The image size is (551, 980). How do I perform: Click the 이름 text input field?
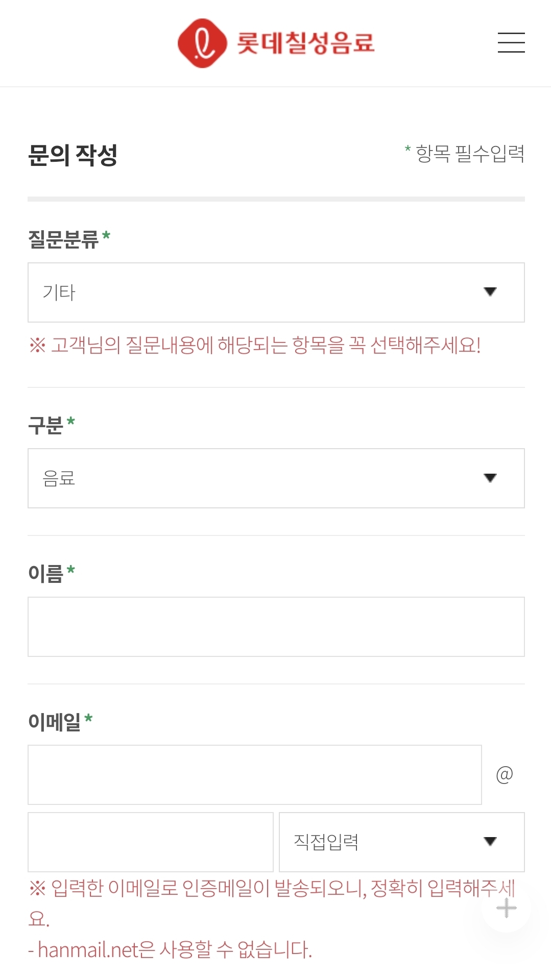coord(276,627)
